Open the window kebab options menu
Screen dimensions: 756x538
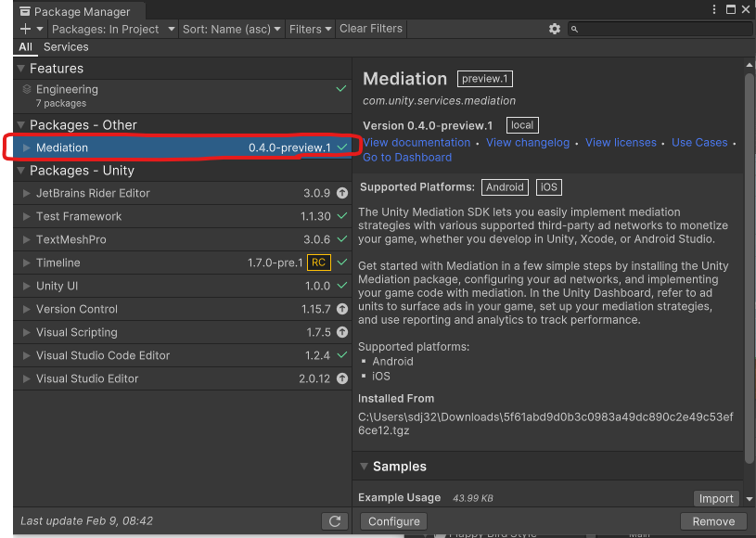[x=714, y=9]
